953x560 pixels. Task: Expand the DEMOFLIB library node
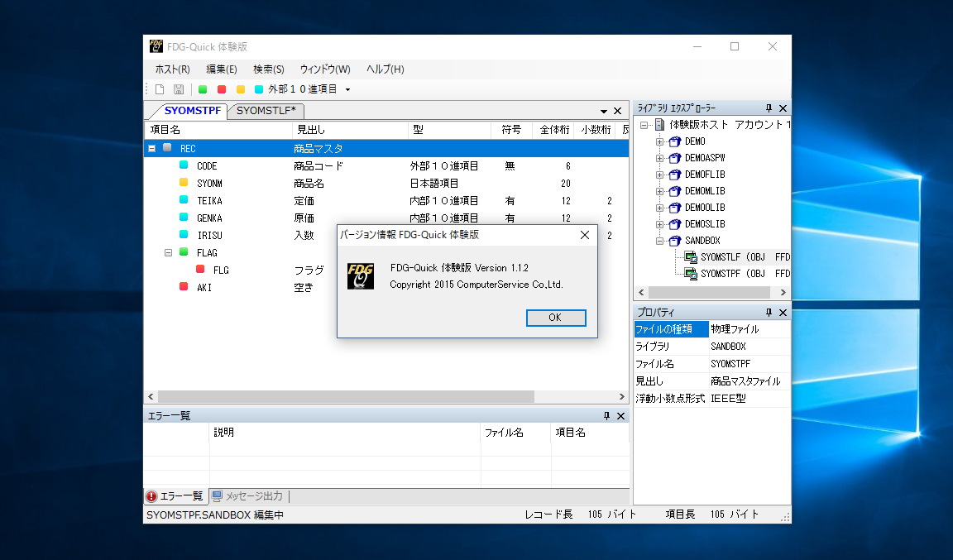(659, 175)
